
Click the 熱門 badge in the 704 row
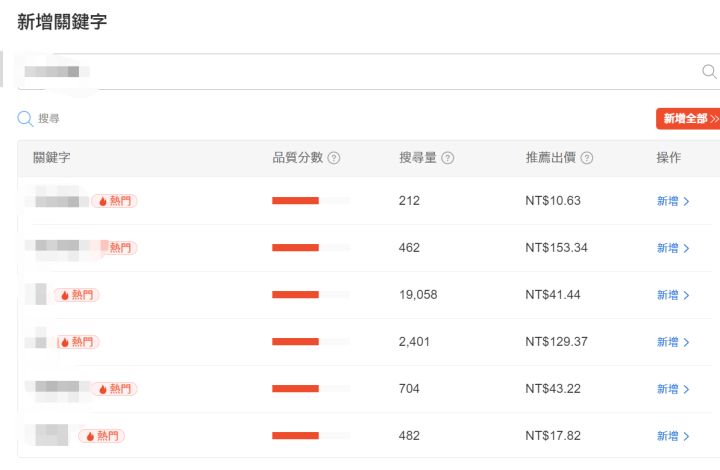(114, 389)
